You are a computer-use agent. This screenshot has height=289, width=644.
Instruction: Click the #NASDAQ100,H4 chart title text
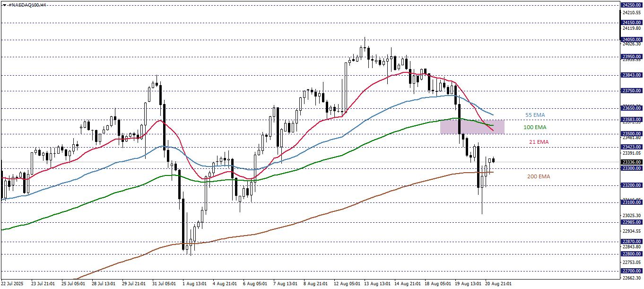pos(26,4)
